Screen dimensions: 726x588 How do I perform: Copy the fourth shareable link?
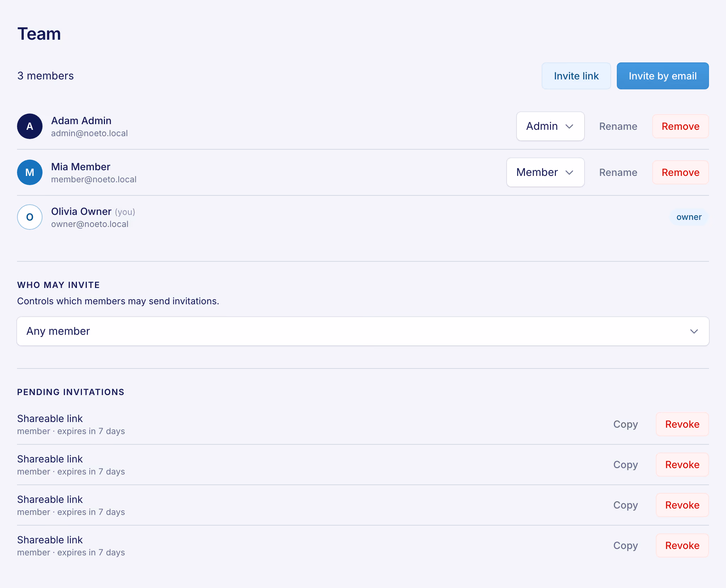coord(626,545)
